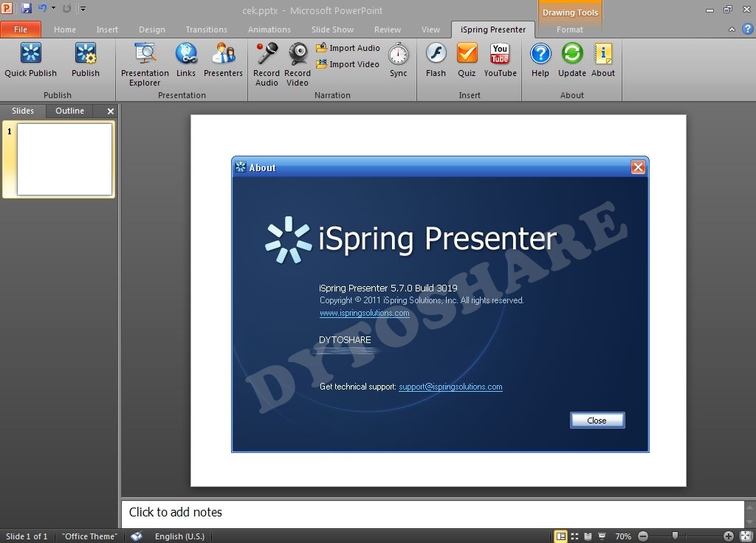Open Microsoft PowerPoint Help question mark
The width and height of the screenshot is (756, 543).
tap(747, 29)
